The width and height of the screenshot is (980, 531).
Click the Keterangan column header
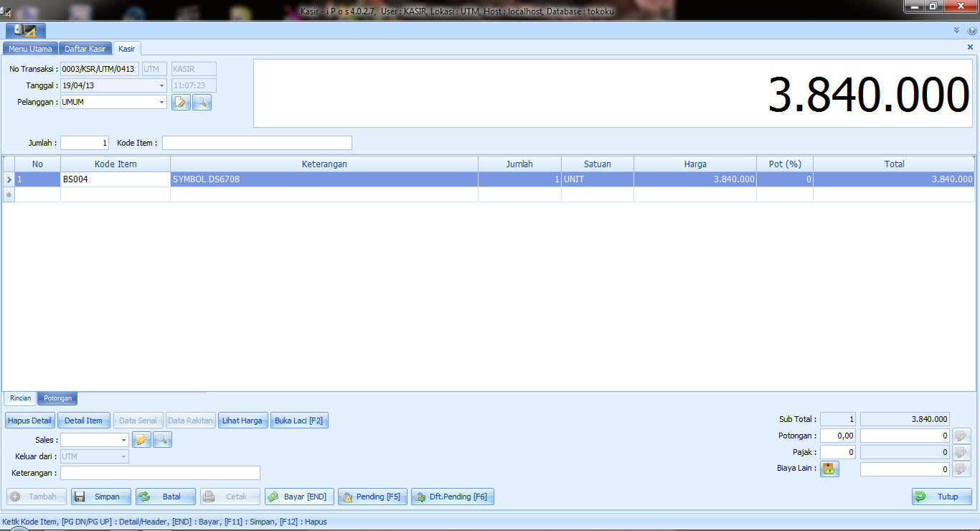[x=324, y=164]
